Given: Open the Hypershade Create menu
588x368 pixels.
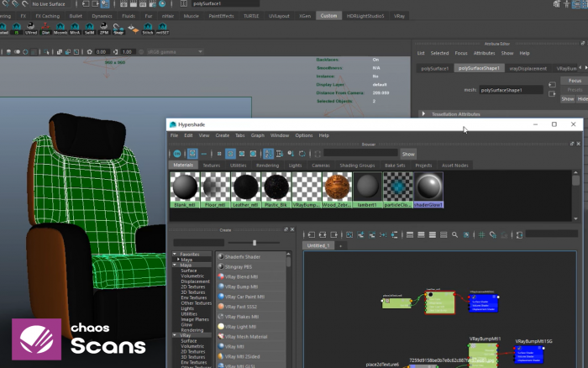Looking at the screenshot, I should [222, 135].
